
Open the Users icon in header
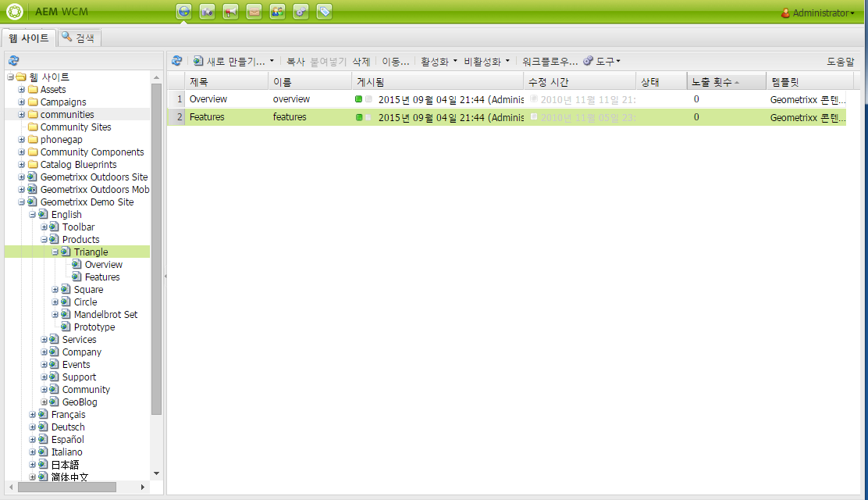pyautogui.click(x=277, y=12)
